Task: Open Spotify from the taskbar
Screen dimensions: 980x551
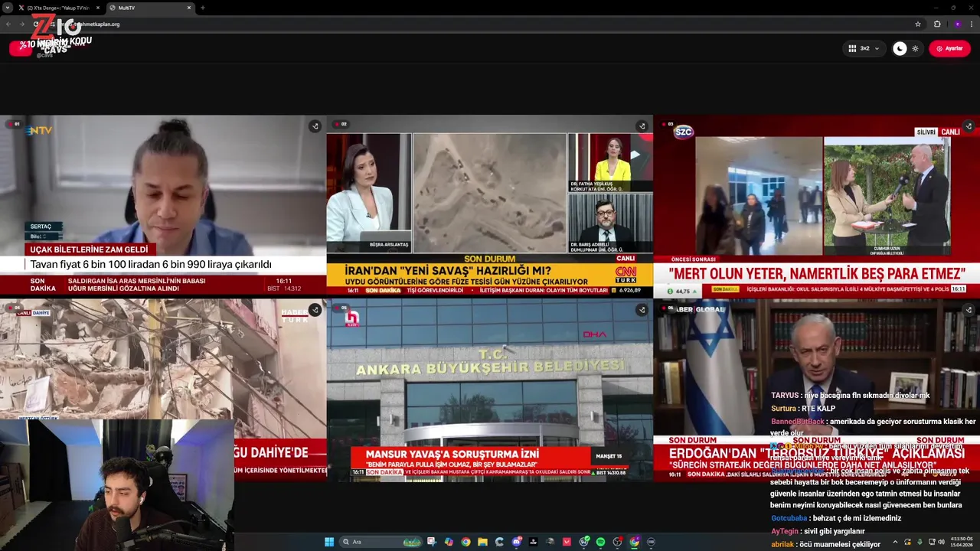Action: 600,542
